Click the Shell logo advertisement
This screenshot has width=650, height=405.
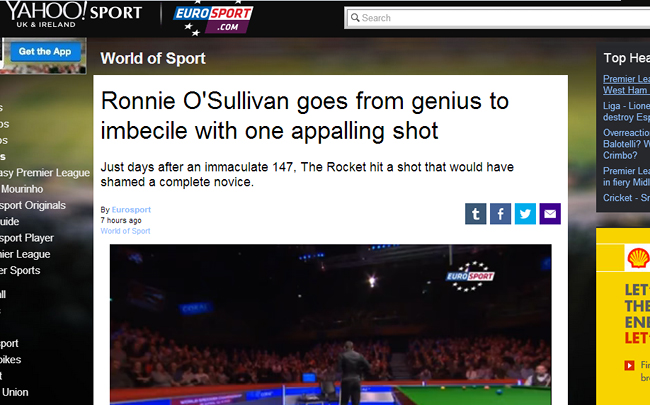click(x=637, y=257)
